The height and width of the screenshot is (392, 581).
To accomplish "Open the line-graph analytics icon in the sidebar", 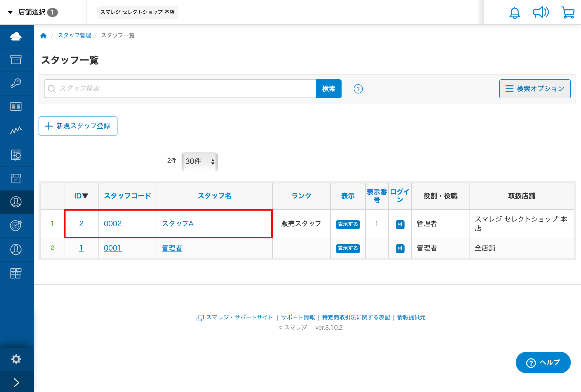I will 16,130.
